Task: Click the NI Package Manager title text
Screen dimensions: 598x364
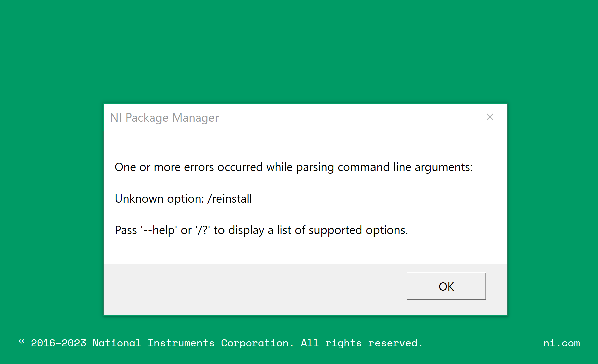Action: coord(164,118)
